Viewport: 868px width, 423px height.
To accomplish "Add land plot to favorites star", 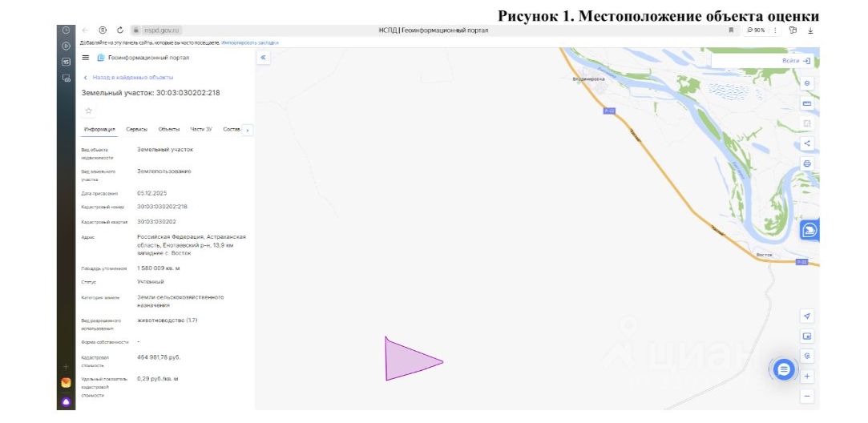I will (88, 111).
